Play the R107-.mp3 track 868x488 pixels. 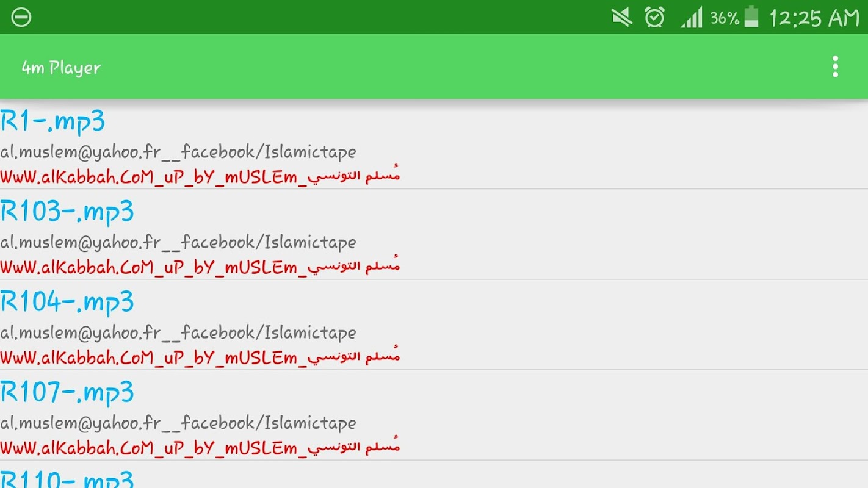pyautogui.click(x=434, y=415)
